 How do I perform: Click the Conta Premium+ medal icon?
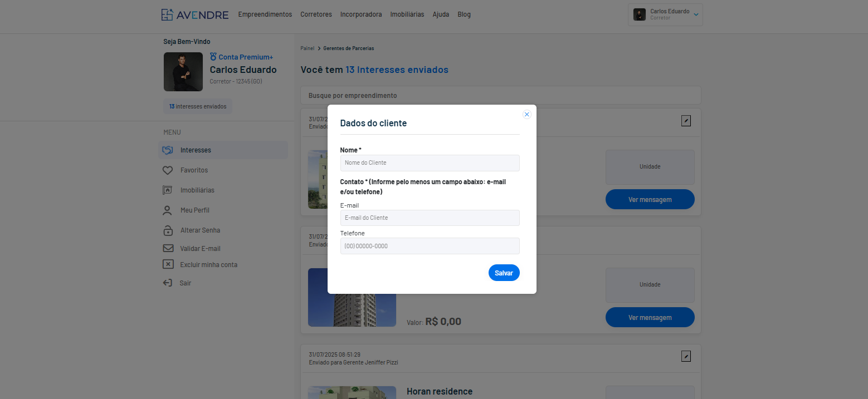[213, 57]
